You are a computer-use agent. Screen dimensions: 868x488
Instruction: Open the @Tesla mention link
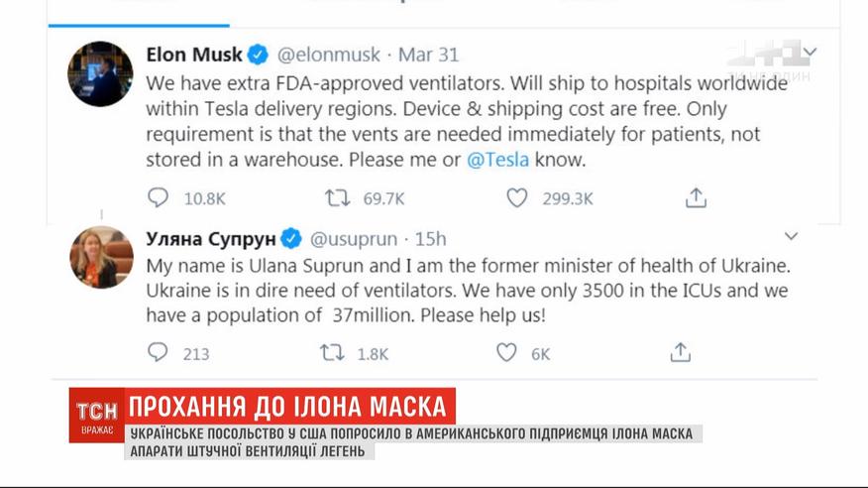pyautogui.click(x=498, y=159)
